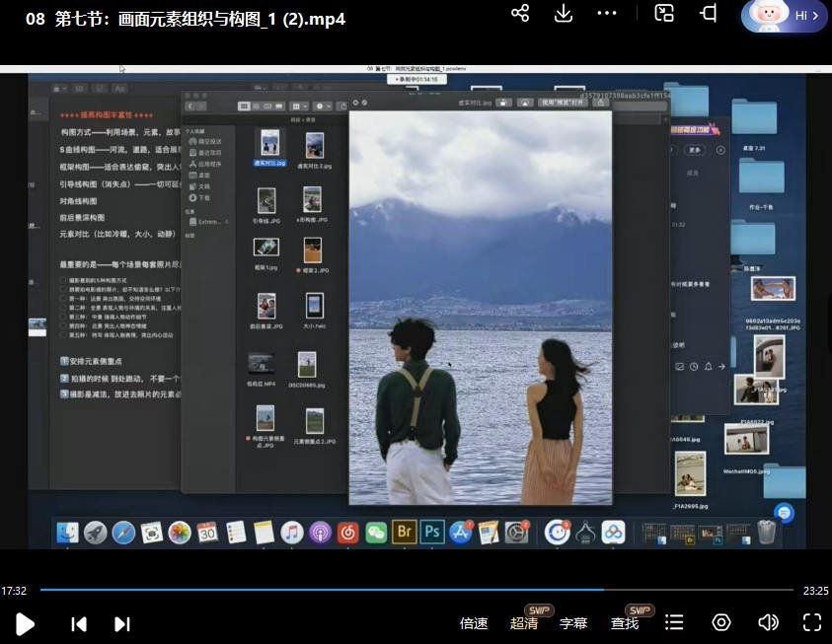Launch Adobe Bridge from the Dock
Viewport: 832px width, 644px height.
pyautogui.click(x=404, y=533)
